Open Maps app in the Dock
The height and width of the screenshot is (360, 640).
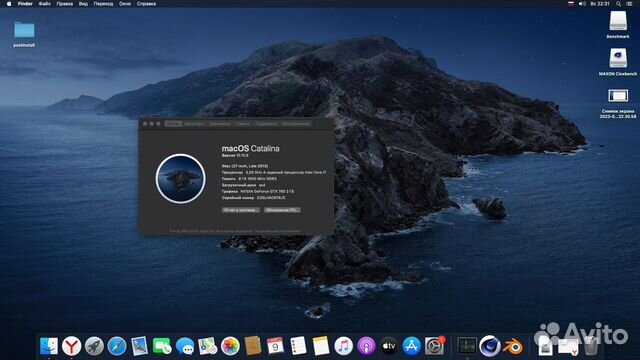pyautogui.click(x=207, y=346)
